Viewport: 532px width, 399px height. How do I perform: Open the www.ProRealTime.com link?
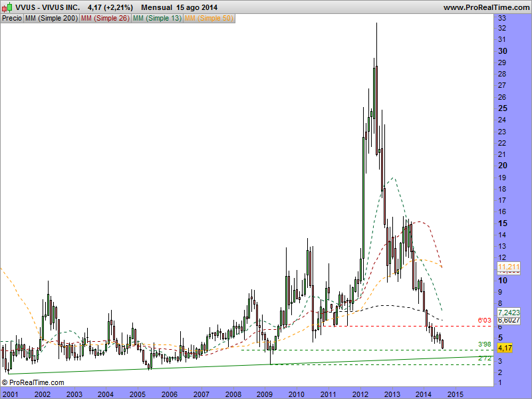pyautogui.click(x=486, y=7)
